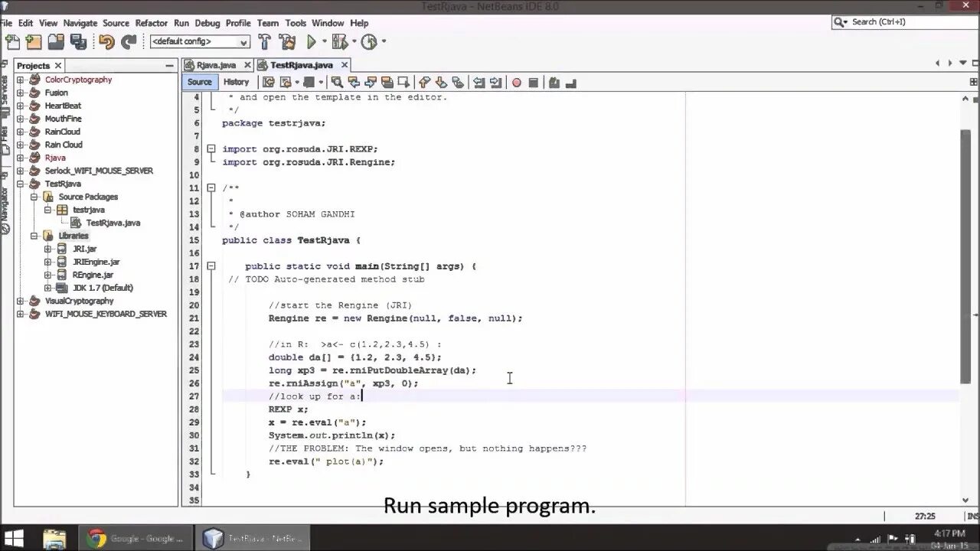Open File Explorer from the taskbar
Image resolution: width=980 pixels, height=551 pixels.
tap(55, 538)
